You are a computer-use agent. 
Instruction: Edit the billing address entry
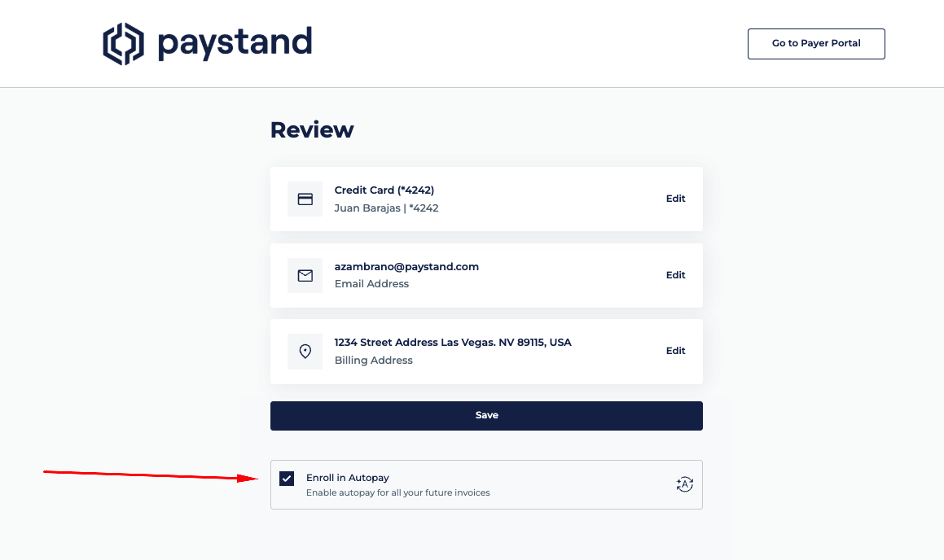(x=675, y=351)
